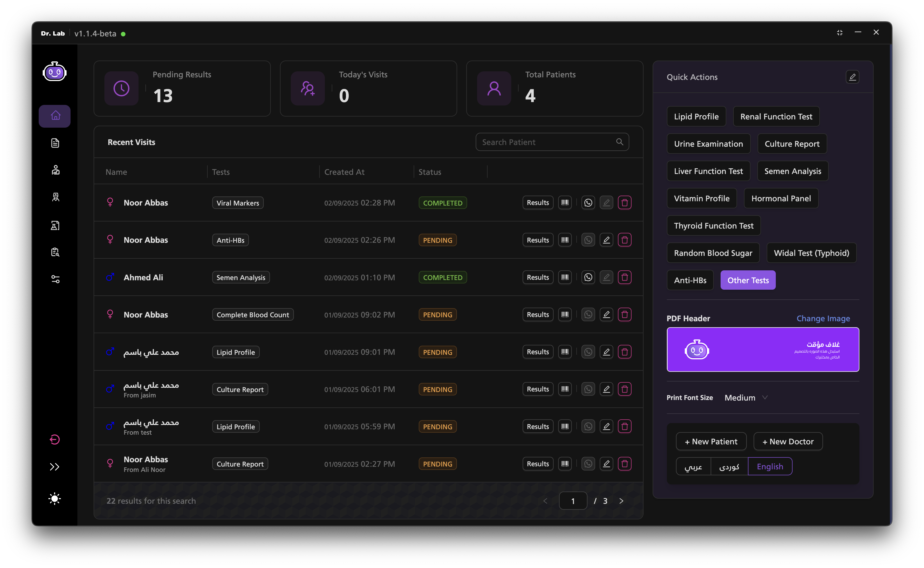Switch language to عربي

click(x=693, y=466)
